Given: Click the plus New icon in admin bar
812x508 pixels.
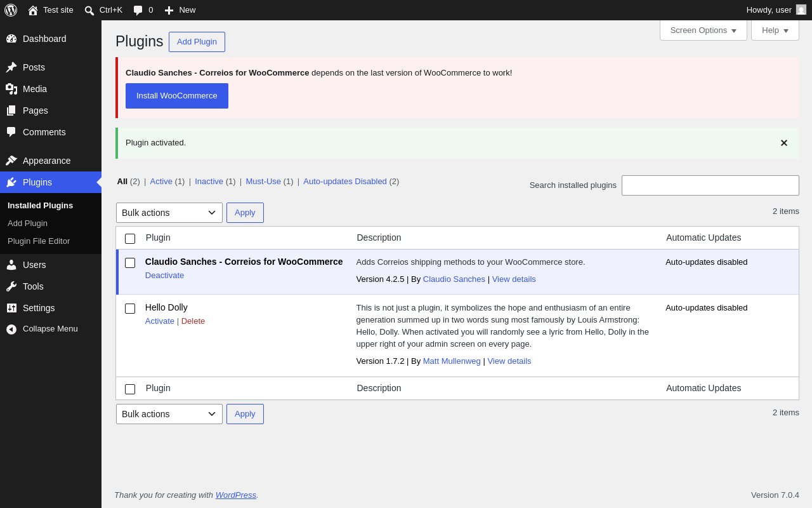Looking at the screenshot, I should pyautogui.click(x=169, y=10).
